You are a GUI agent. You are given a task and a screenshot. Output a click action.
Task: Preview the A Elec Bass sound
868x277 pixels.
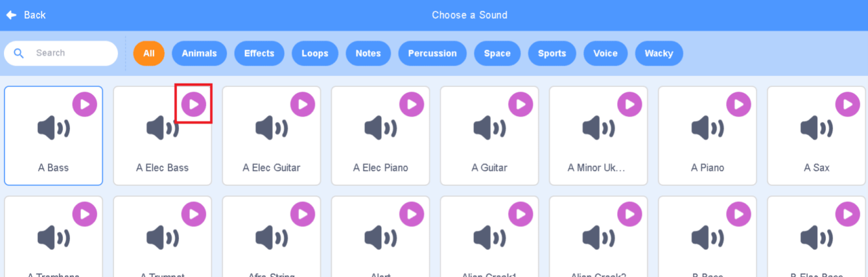click(194, 104)
